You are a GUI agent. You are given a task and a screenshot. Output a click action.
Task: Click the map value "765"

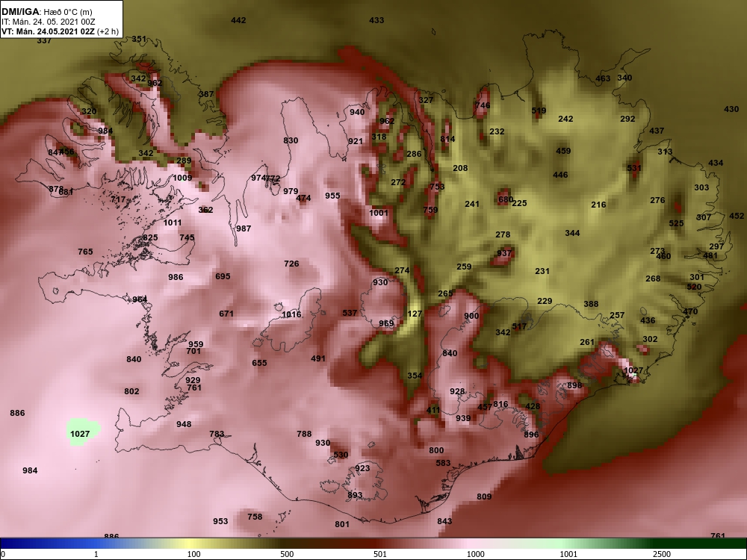pos(85,252)
